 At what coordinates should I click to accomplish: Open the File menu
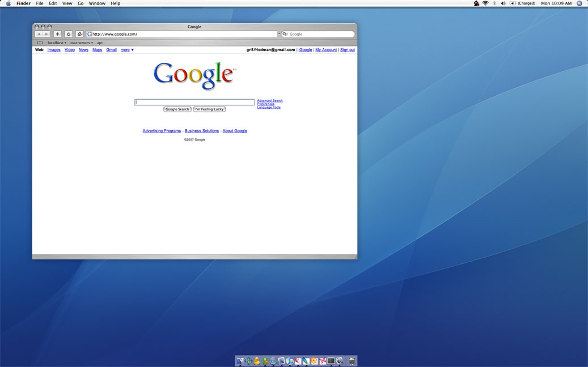pyautogui.click(x=39, y=3)
